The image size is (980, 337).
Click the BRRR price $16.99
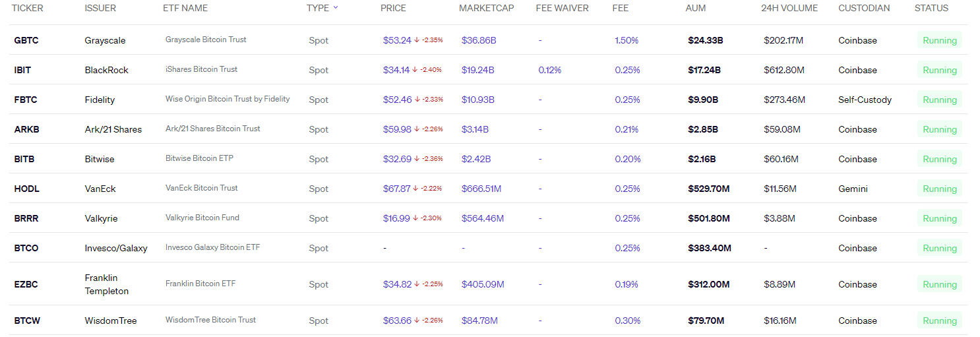[x=396, y=218]
